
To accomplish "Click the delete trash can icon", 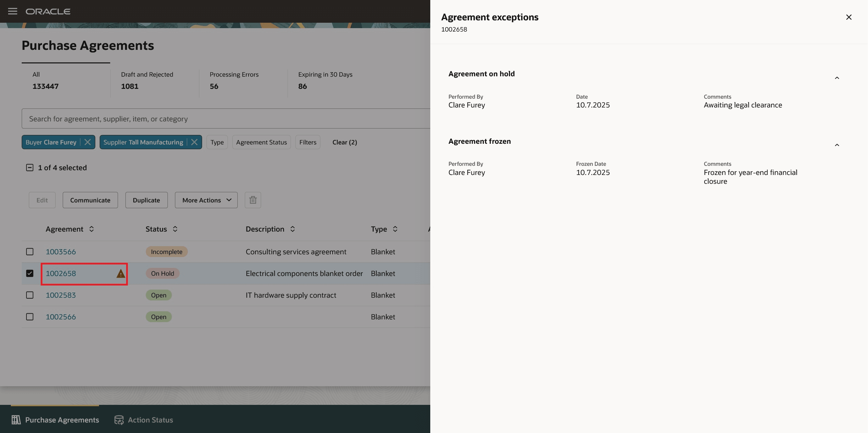I will click(x=253, y=200).
